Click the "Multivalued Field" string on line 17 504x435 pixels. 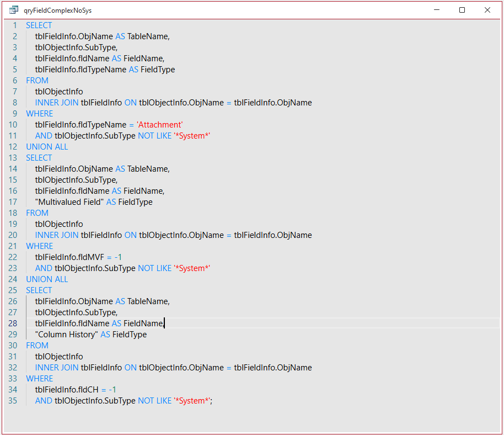pyautogui.click(x=69, y=202)
